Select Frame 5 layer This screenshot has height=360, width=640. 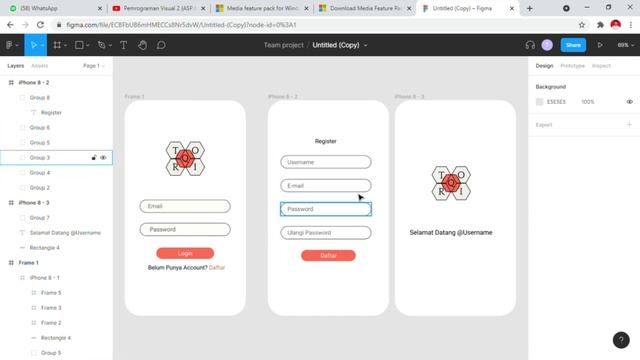click(56, 293)
